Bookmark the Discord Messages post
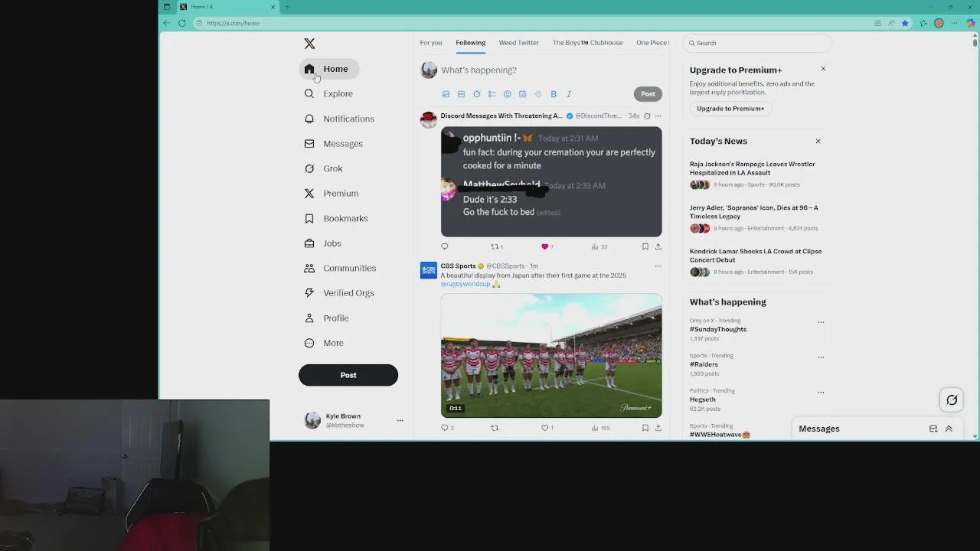 click(645, 246)
